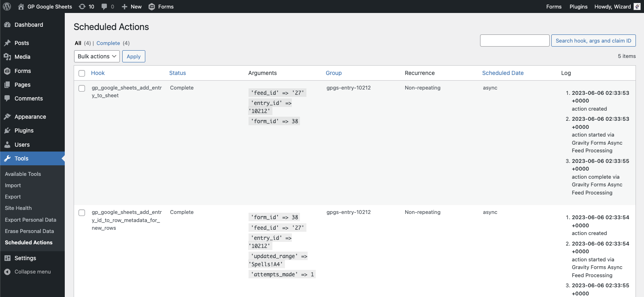
Task: Check the add_entry_id_to_row_metadata row checkbox
Action: click(x=82, y=213)
